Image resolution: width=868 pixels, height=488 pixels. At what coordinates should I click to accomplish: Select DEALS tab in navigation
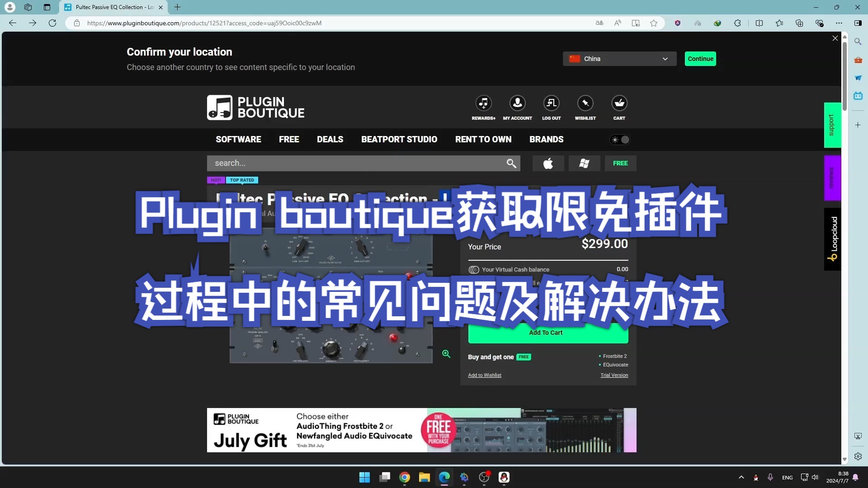(x=330, y=139)
